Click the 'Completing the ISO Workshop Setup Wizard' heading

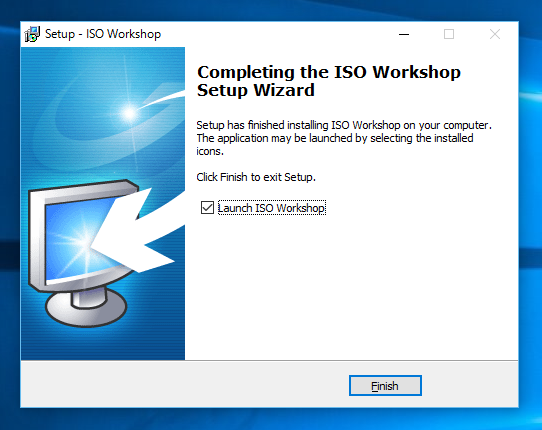[329, 81]
